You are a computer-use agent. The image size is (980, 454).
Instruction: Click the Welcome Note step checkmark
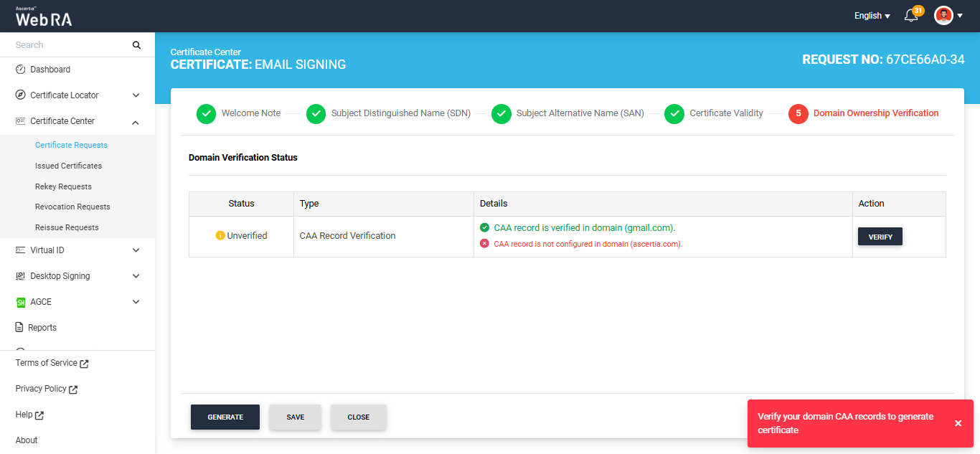click(x=206, y=113)
